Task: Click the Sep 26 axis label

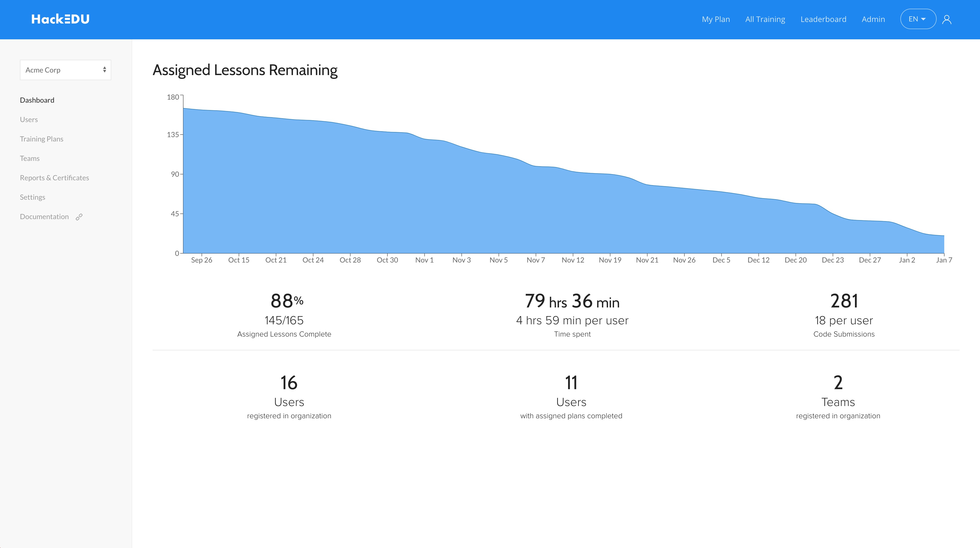Action: pos(202,260)
